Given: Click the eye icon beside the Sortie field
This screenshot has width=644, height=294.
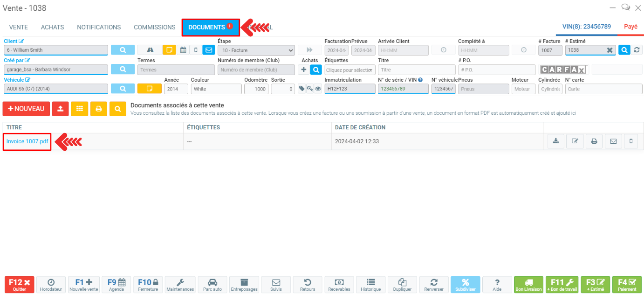Looking at the screenshot, I should (318, 89).
